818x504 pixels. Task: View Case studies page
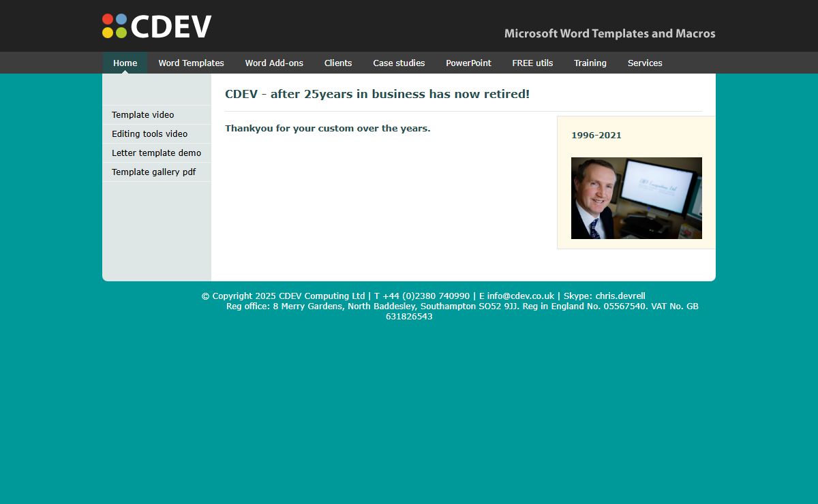pyautogui.click(x=399, y=63)
